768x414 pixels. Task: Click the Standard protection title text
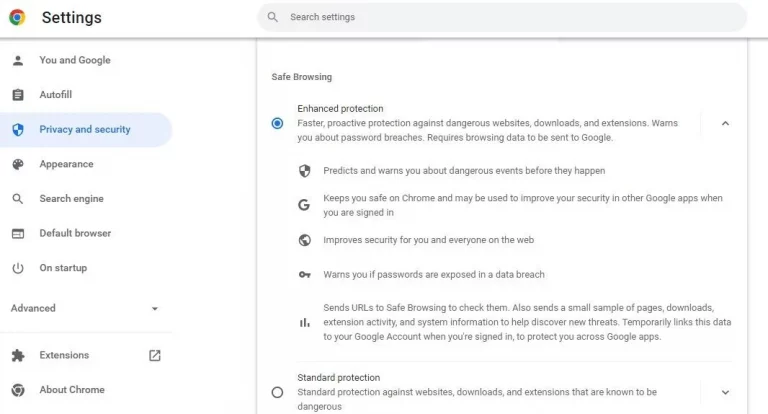click(x=338, y=378)
